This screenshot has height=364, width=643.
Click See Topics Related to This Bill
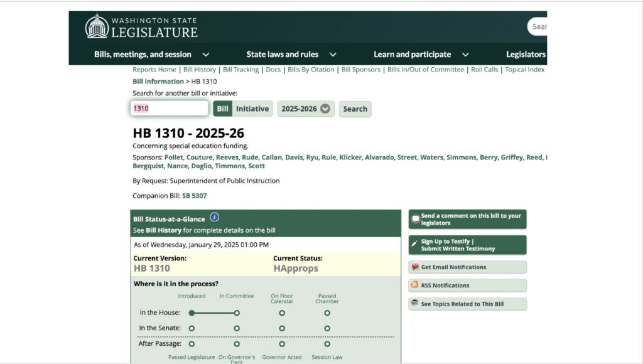click(x=467, y=304)
